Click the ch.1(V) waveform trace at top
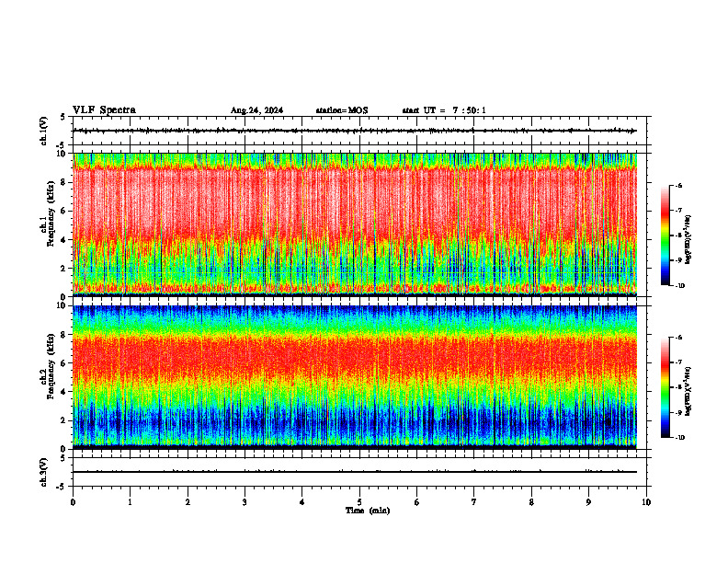 pos(355,131)
